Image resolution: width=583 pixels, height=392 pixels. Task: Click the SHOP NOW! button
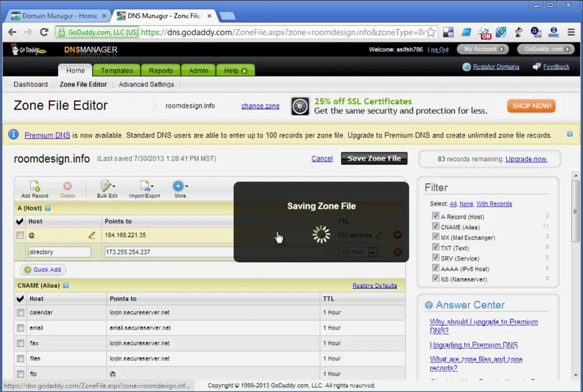(x=531, y=106)
